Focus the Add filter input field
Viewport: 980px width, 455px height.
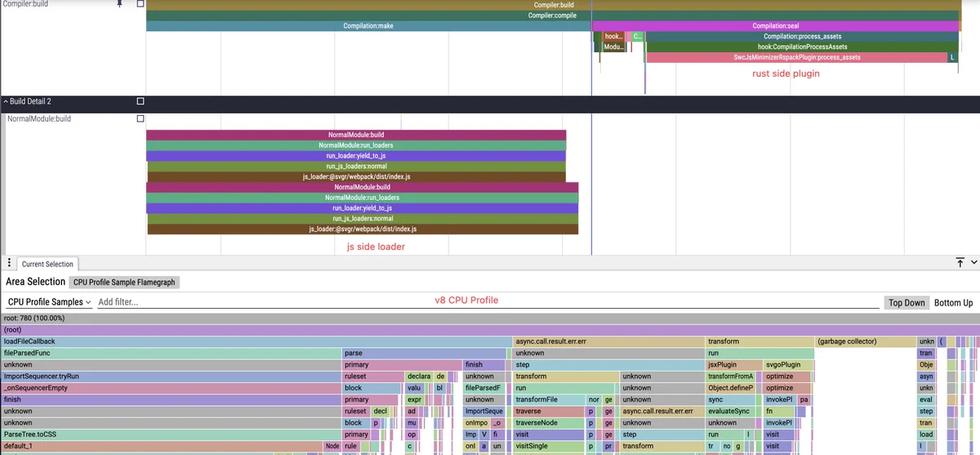click(488, 302)
